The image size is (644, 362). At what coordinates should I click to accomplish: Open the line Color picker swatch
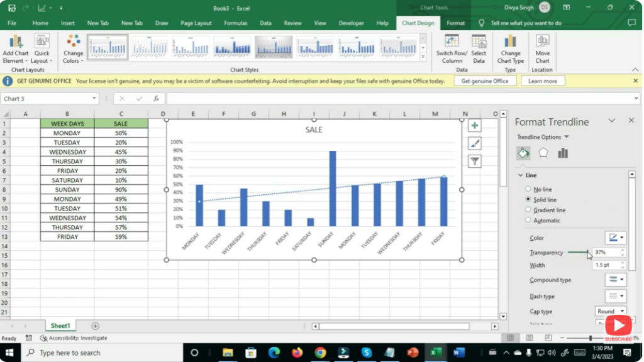615,238
